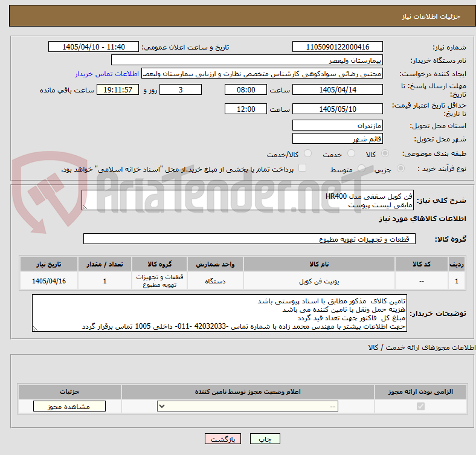
Task: Click the validity time field 12:00
Action: pyautogui.click(x=246, y=109)
